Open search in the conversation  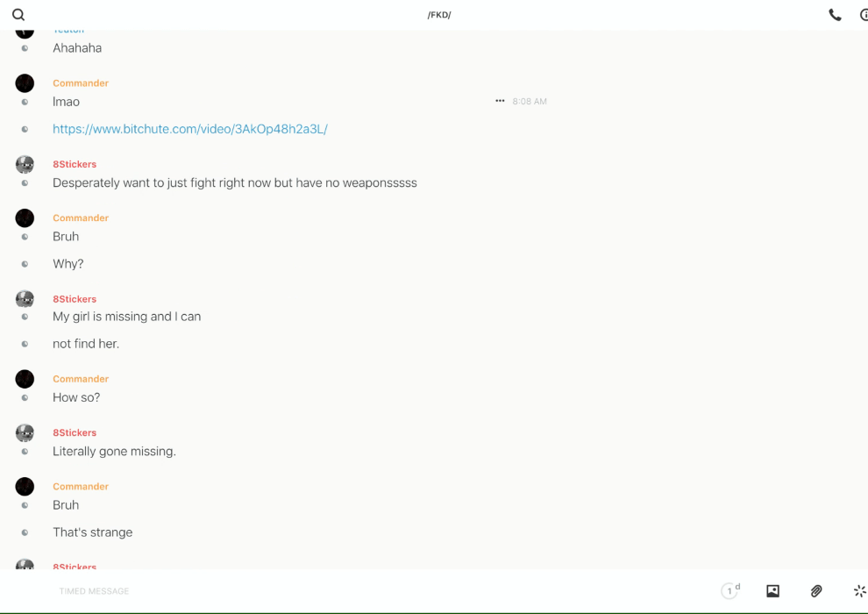(18, 15)
